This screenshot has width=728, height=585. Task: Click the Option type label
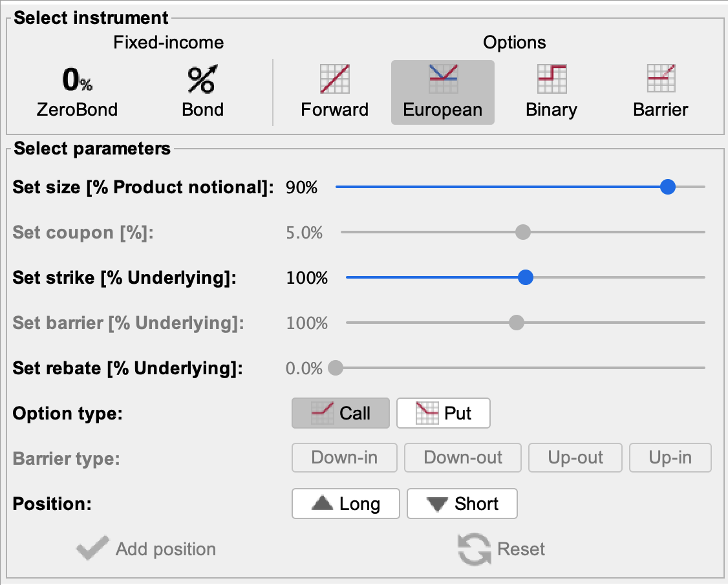point(68,413)
